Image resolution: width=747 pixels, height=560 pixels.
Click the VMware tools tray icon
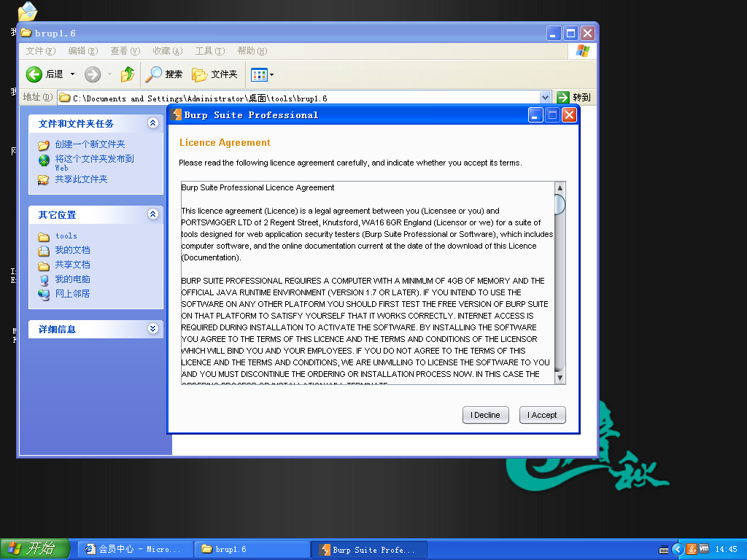[704, 549]
